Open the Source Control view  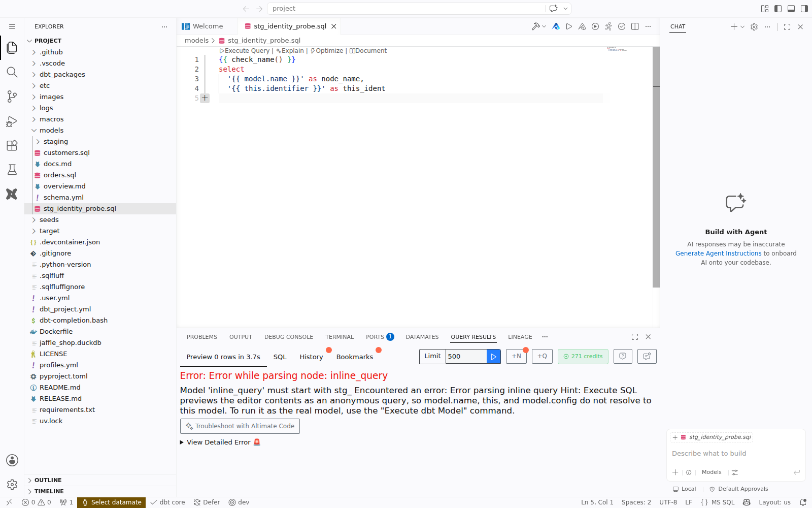click(12, 97)
